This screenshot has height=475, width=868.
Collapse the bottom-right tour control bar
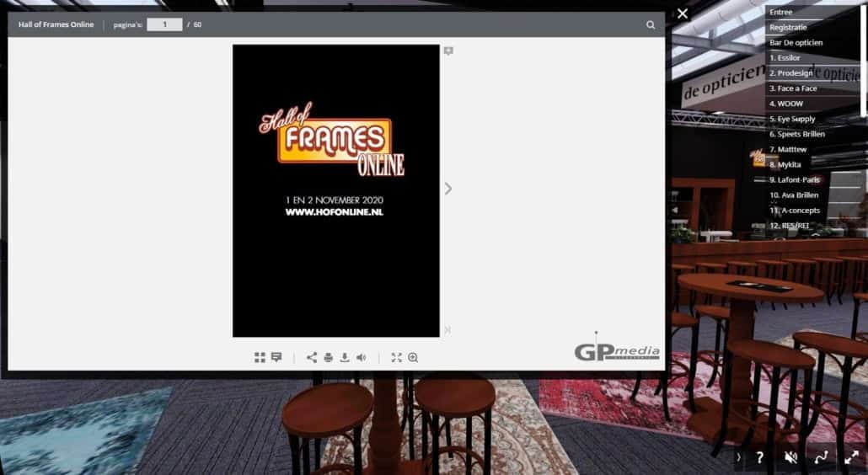tap(738, 457)
